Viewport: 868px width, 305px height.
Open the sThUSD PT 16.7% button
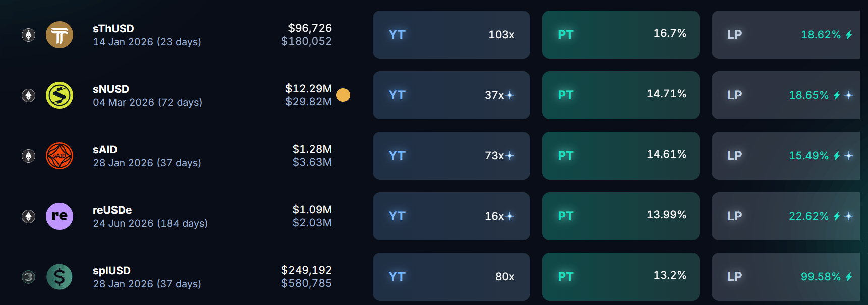(621, 35)
